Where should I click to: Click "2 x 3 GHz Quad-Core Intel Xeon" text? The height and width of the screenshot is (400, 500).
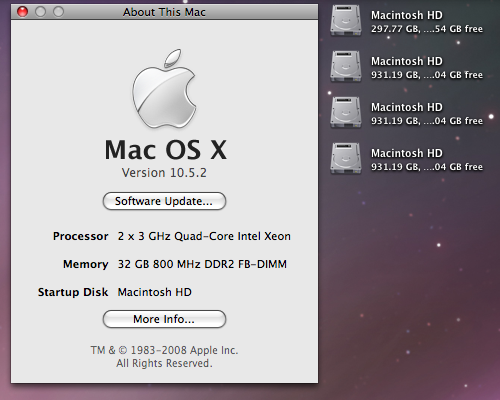(204, 236)
